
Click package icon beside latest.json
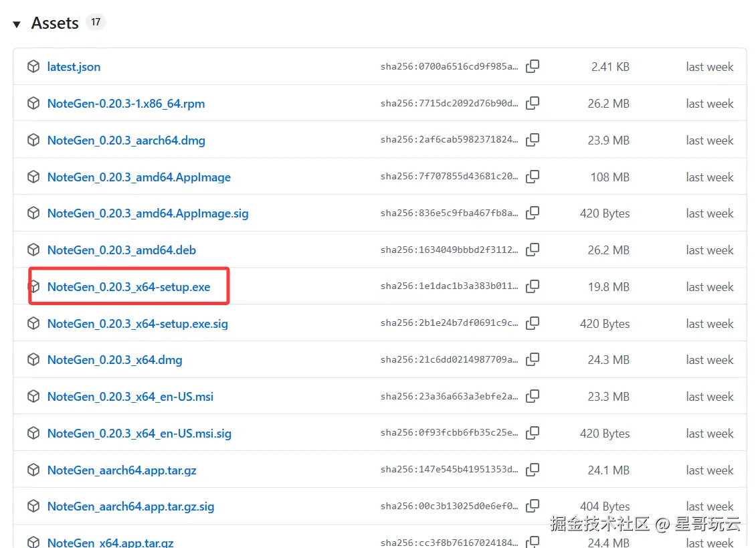point(33,66)
